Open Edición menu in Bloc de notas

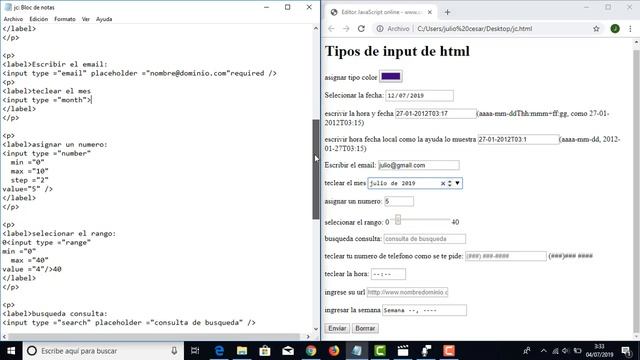39,19
